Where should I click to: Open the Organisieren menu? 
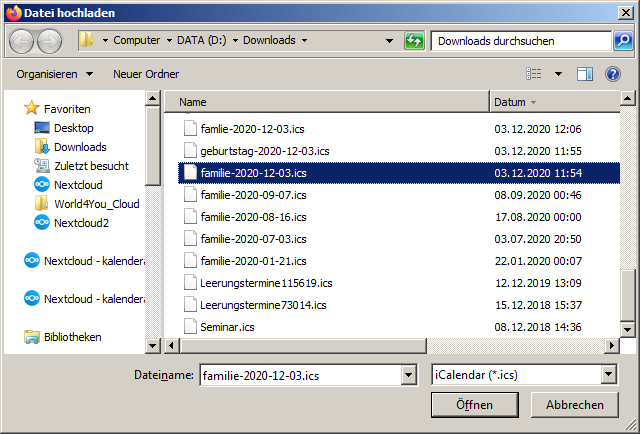(x=54, y=74)
